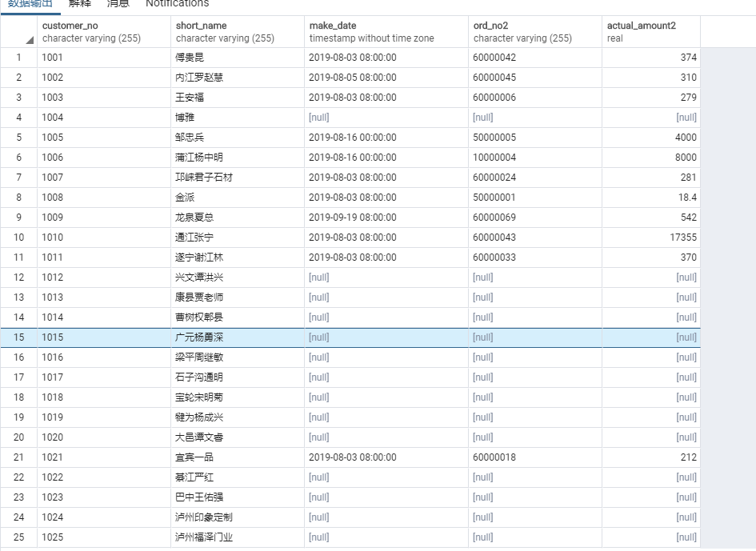Click customer_no cell 1004
756x551 pixels.
104,118
